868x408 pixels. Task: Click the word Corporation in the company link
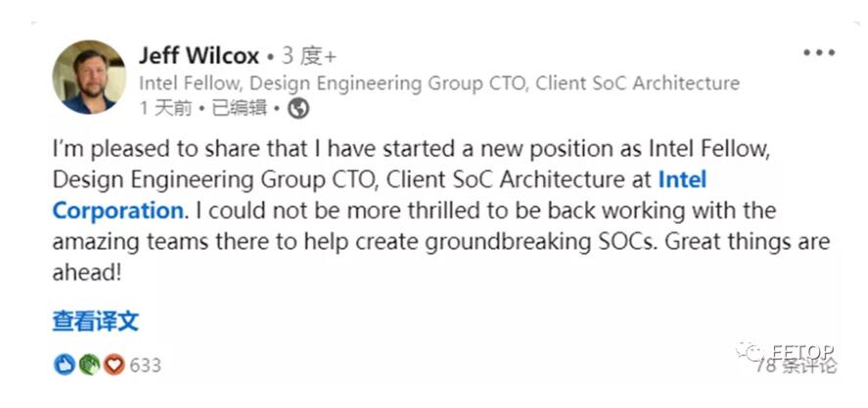[x=117, y=210]
